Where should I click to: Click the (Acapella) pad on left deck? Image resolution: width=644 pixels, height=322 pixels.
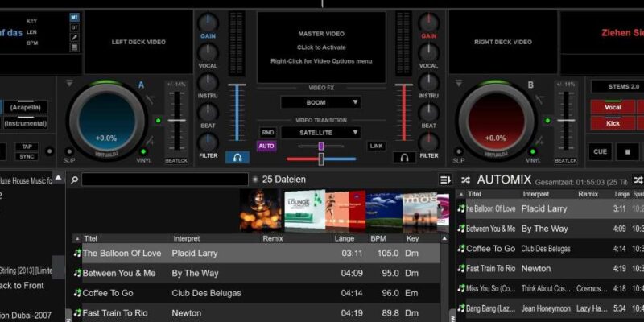(x=26, y=107)
